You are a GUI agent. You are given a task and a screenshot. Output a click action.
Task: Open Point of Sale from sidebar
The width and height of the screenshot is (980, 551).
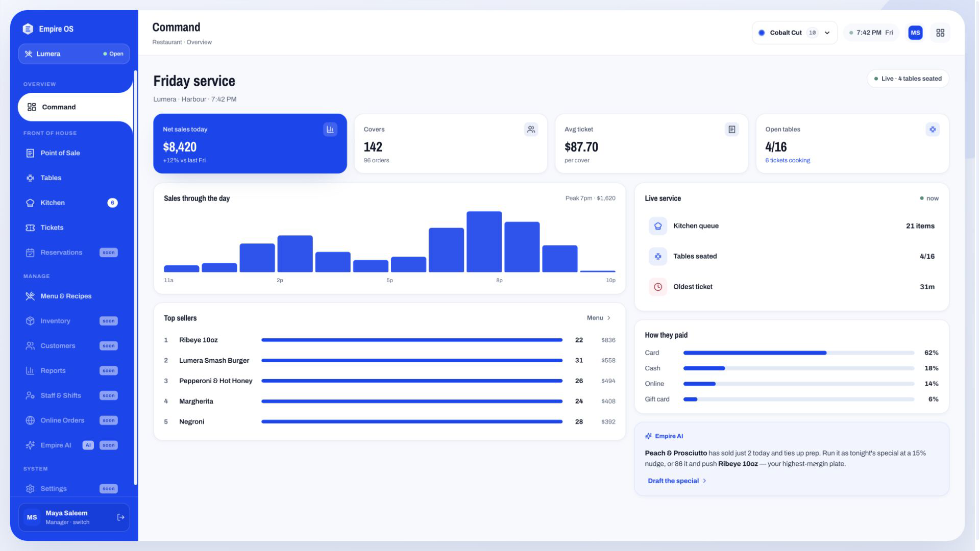[x=71, y=153]
